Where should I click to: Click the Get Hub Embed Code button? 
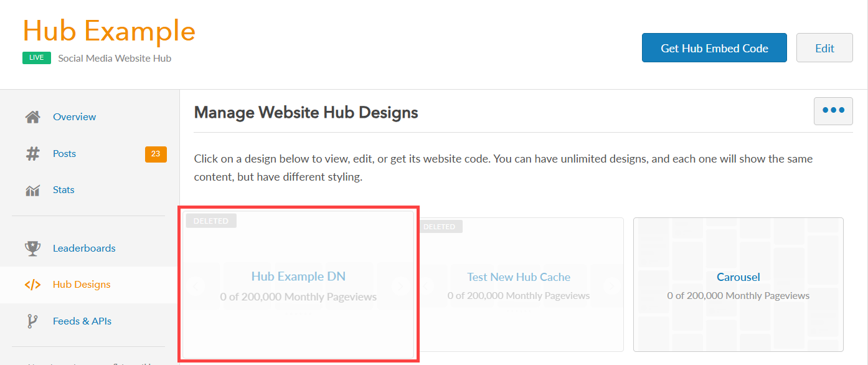tap(714, 48)
